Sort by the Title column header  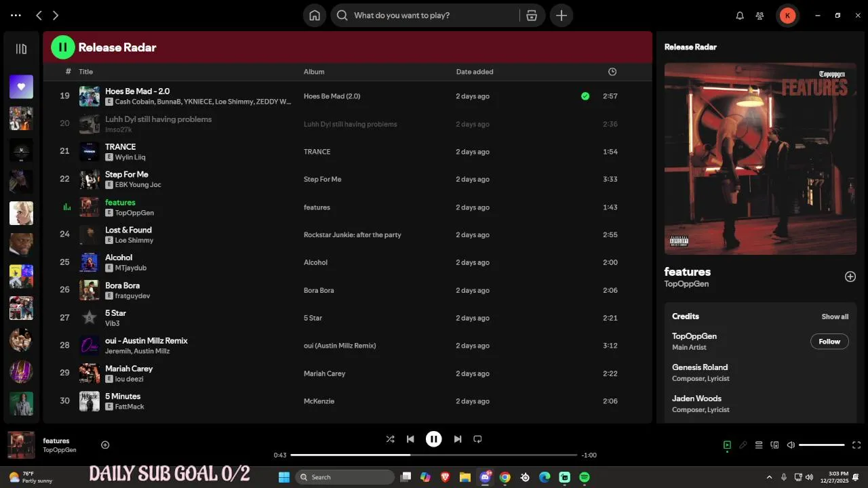point(85,72)
